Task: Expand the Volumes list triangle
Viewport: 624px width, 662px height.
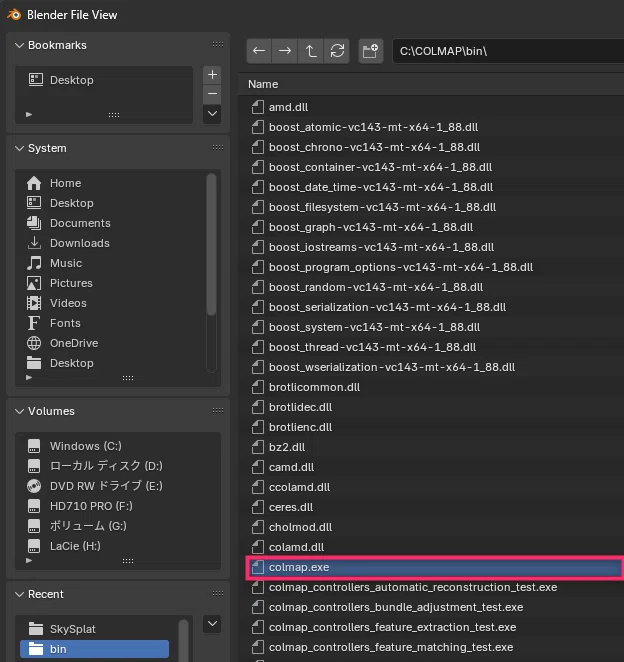Action: click(x=29, y=561)
